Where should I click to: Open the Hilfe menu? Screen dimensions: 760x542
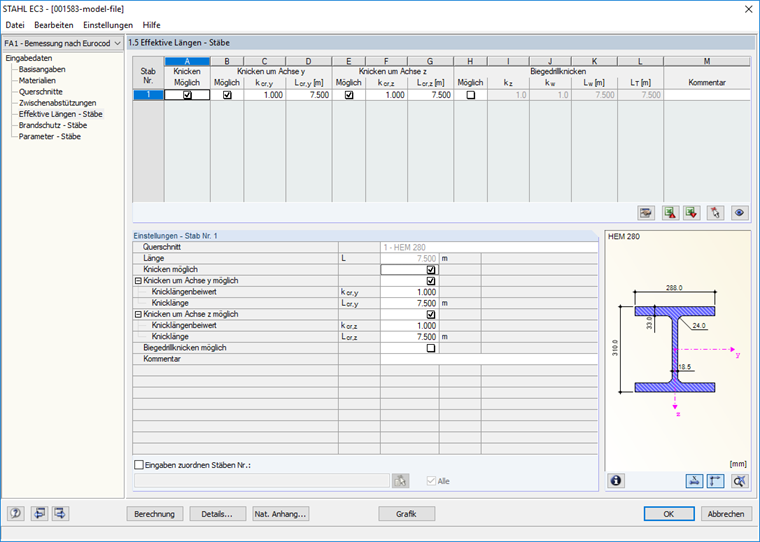tap(151, 25)
